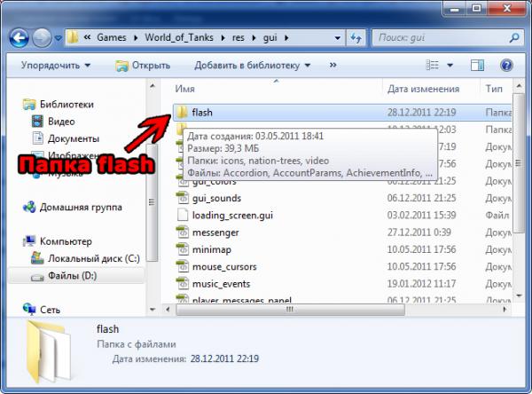Expand the arrow after res breadcrumb

[x=254, y=37]
